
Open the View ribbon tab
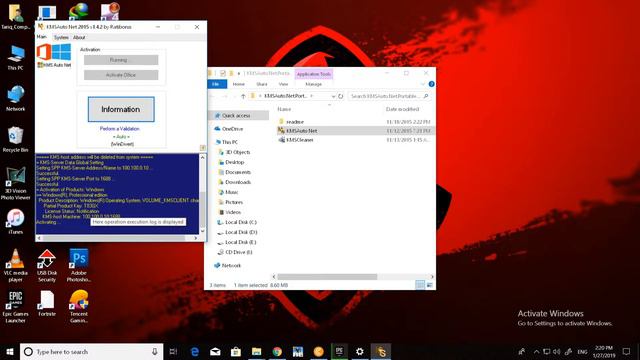[283, 84]
